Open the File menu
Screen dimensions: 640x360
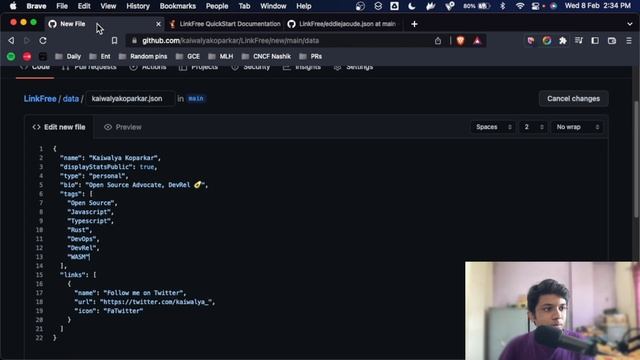62,6
